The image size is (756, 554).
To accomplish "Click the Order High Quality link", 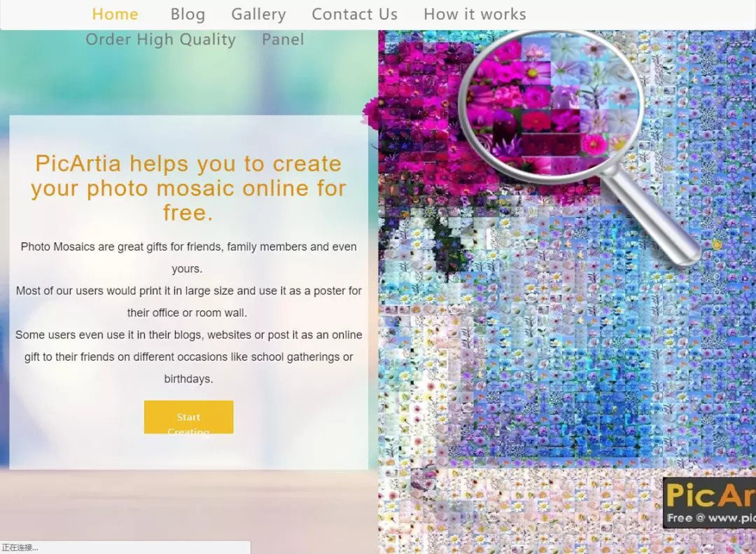I will pos(160,39).
